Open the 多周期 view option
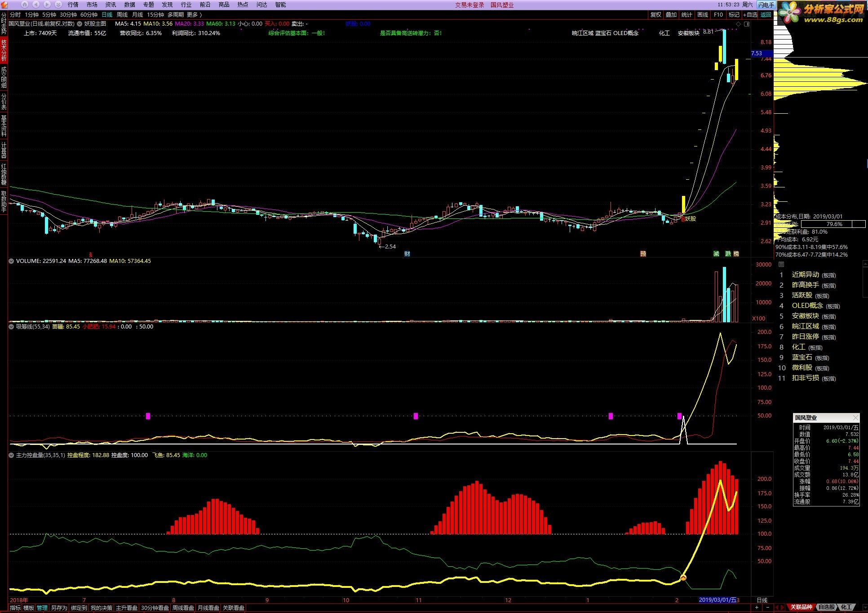Image resolution: width=868 pixels, height=613 pixels. [176, 15]
